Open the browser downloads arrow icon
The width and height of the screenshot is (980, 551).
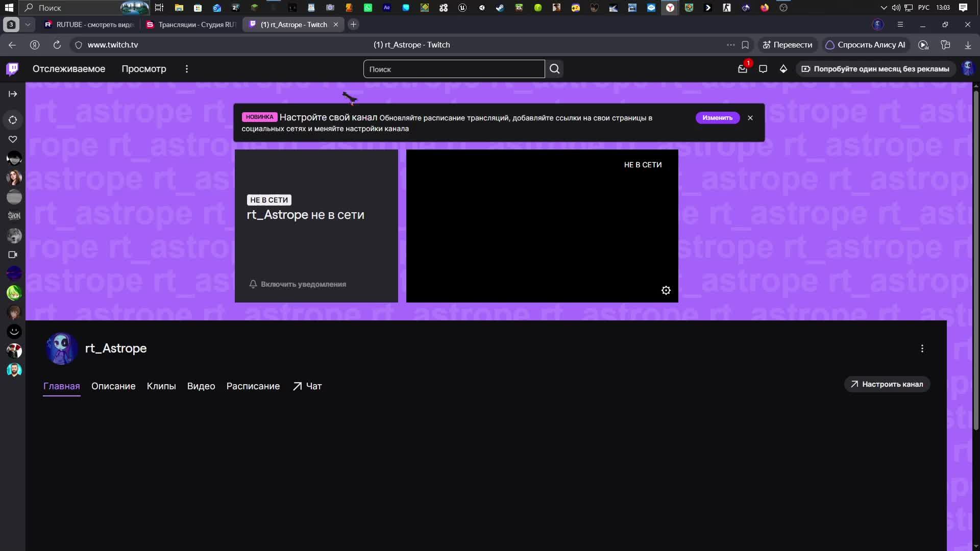[968, 45]
